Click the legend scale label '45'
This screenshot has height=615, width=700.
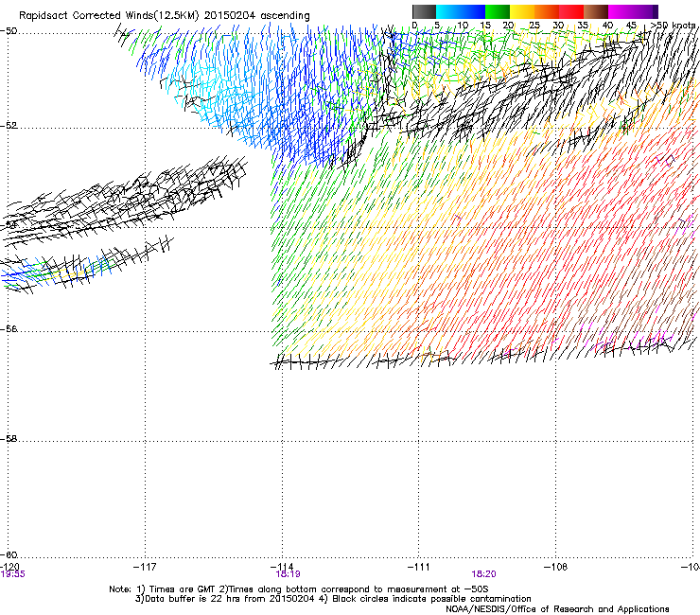pyautogui.click(x=631, y=26)
